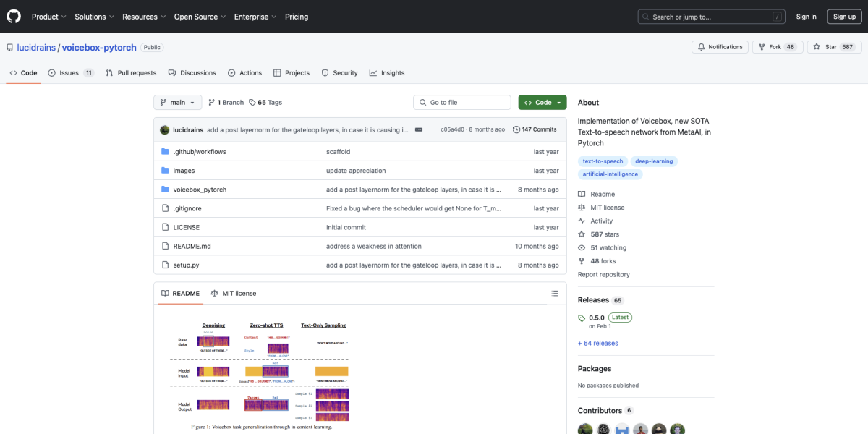Expand the green Code dropdown
868x434 pixels.
tap(542, 102)
